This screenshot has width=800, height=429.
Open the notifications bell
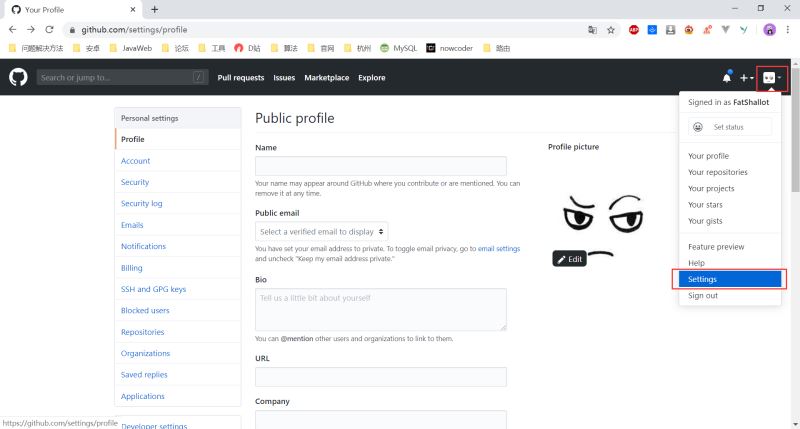tap(727, 78)
